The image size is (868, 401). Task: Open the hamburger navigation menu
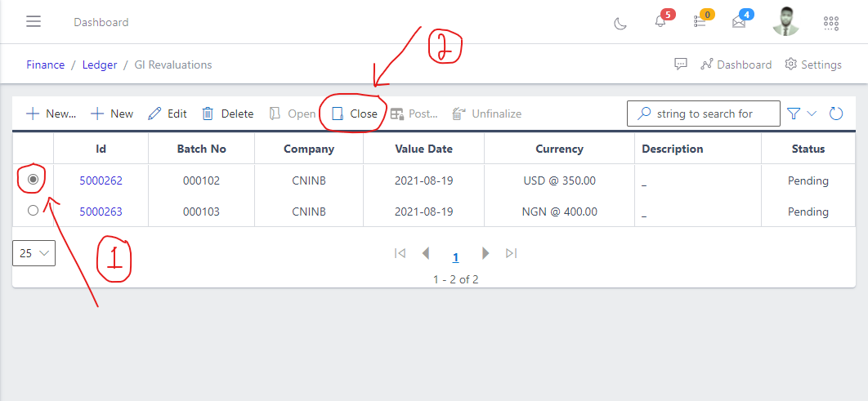(34, 21)
